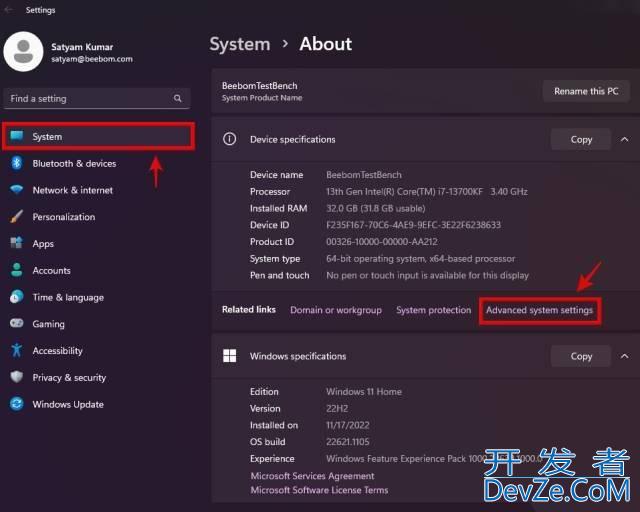This screenshot has width=640, height=512.
Task: Click the Time & language clock icon
Action: [x=17, y=297]
